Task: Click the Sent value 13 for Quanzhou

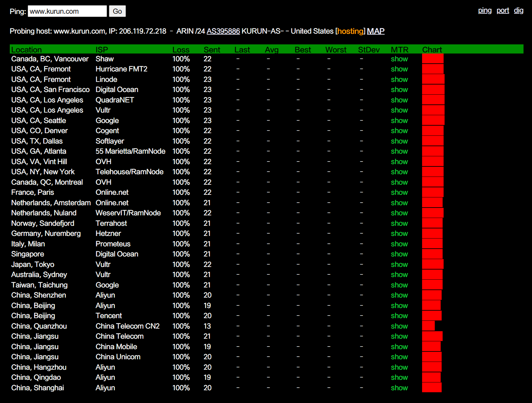Action: point(207,326)
